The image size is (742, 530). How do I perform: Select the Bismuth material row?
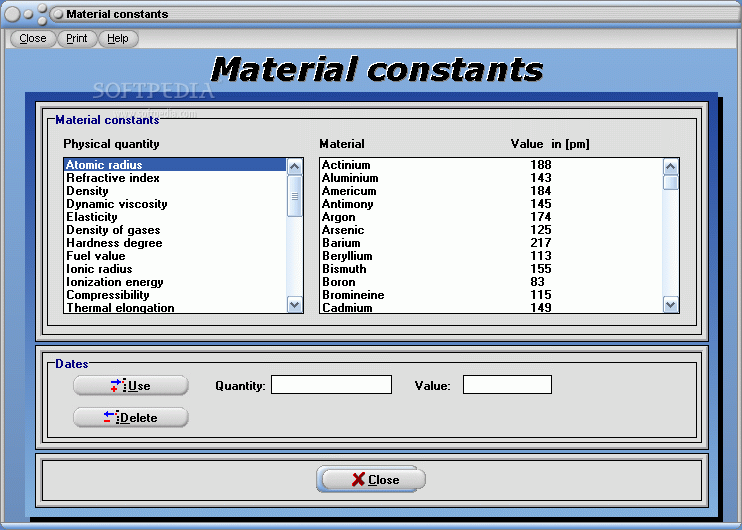(x=491, y=269)
